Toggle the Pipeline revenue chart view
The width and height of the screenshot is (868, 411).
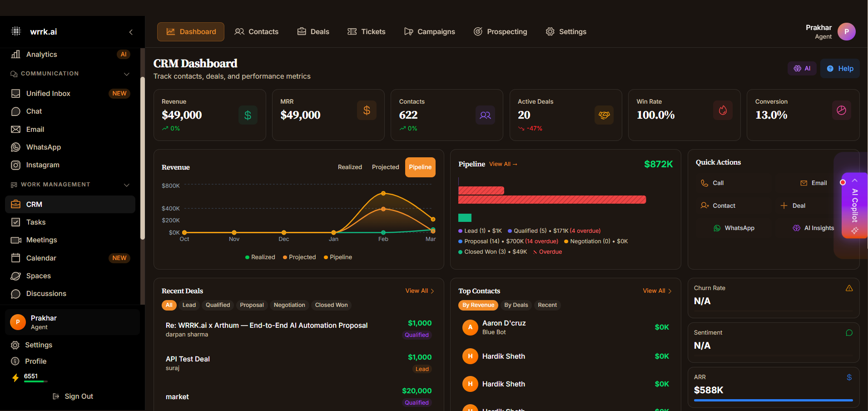click(x=420, y=167)
